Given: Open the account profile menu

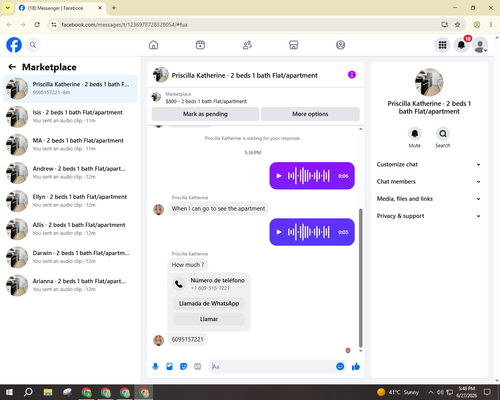Looking at the screenshot, I should pyautogui.click(x=480, y=45).
